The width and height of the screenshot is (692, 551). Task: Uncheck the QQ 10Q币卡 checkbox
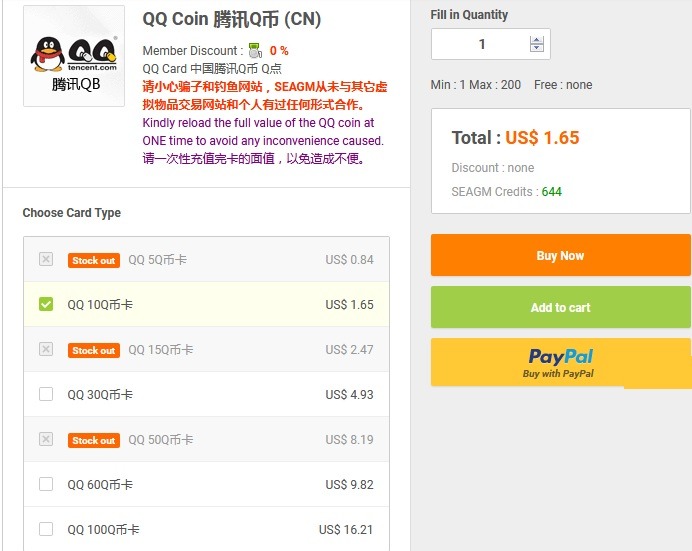(46, 304)
